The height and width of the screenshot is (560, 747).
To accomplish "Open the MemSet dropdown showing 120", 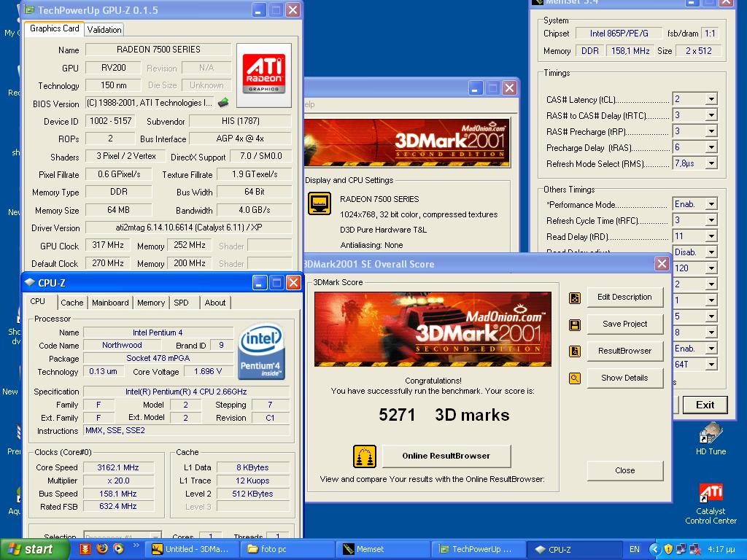I will pyautogui.click(x=711, y=268).
